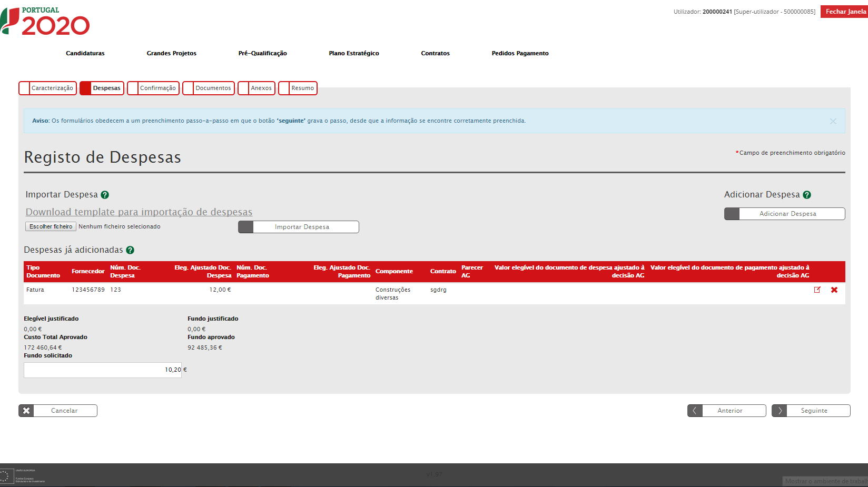Delete the Fatura expense row with red X

click(834, 290)
